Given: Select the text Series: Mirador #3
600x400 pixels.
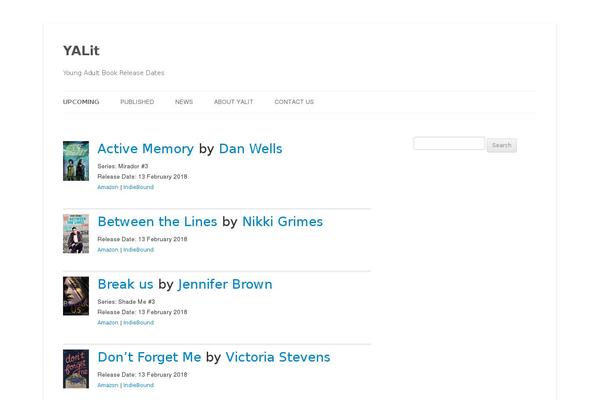Looking at the screenshot, I should (123, 166).
